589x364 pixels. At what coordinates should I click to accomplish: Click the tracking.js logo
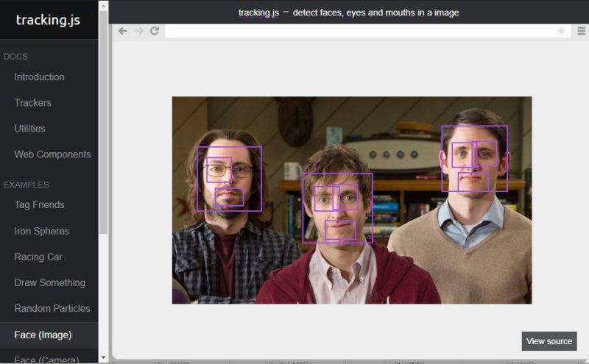[x=48, y=20]
